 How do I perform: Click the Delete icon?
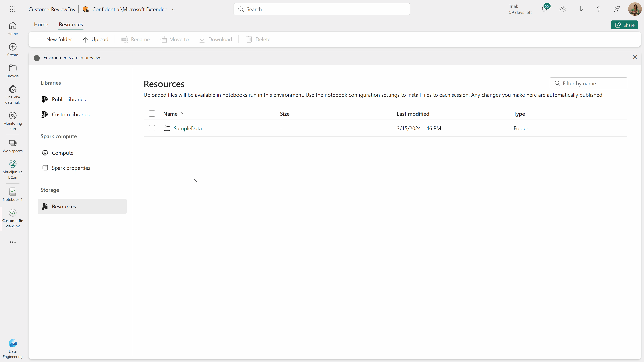click(x=249, y=39)
